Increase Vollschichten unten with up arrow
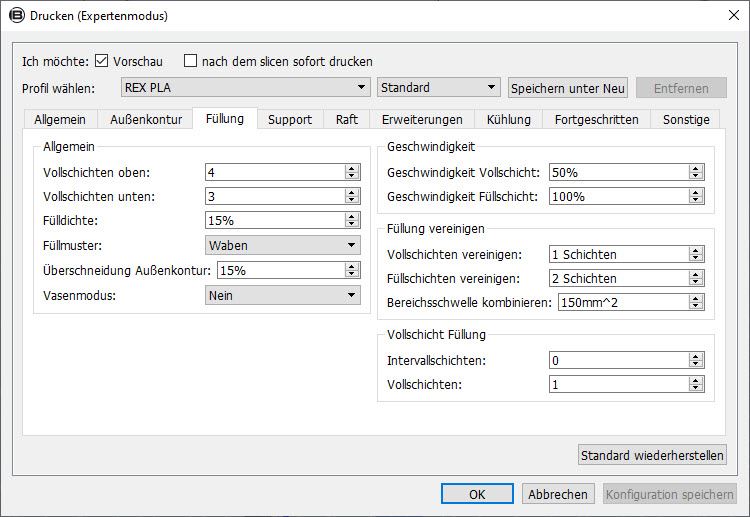This screenshot has height=517, width=750. pyautogui.click(x=352, y=192)
